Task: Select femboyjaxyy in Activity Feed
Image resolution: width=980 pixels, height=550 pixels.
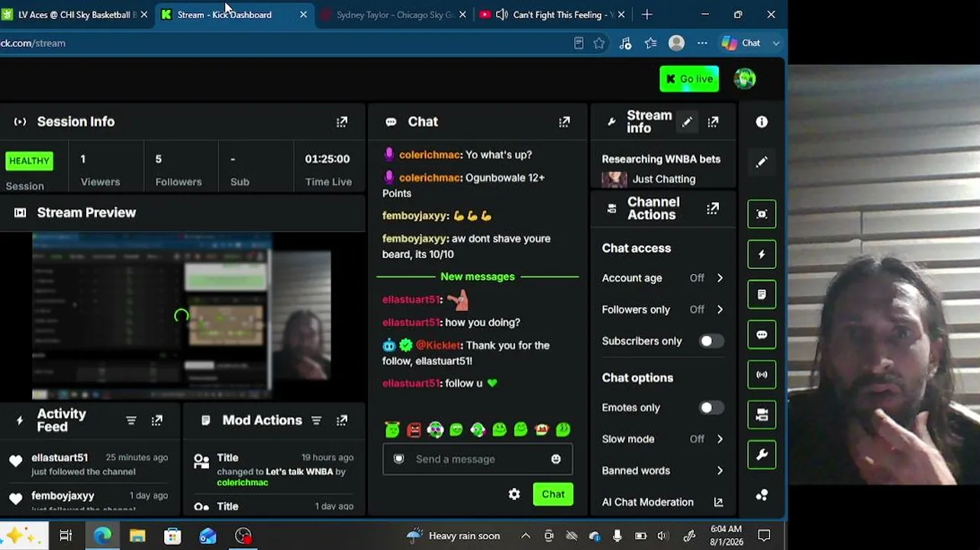Action: pos(63,496)
